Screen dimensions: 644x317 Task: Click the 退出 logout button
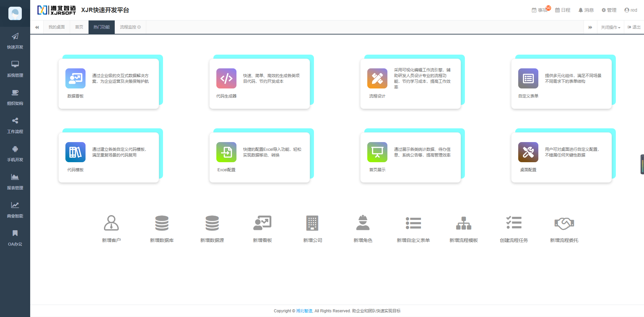point(634,27)
